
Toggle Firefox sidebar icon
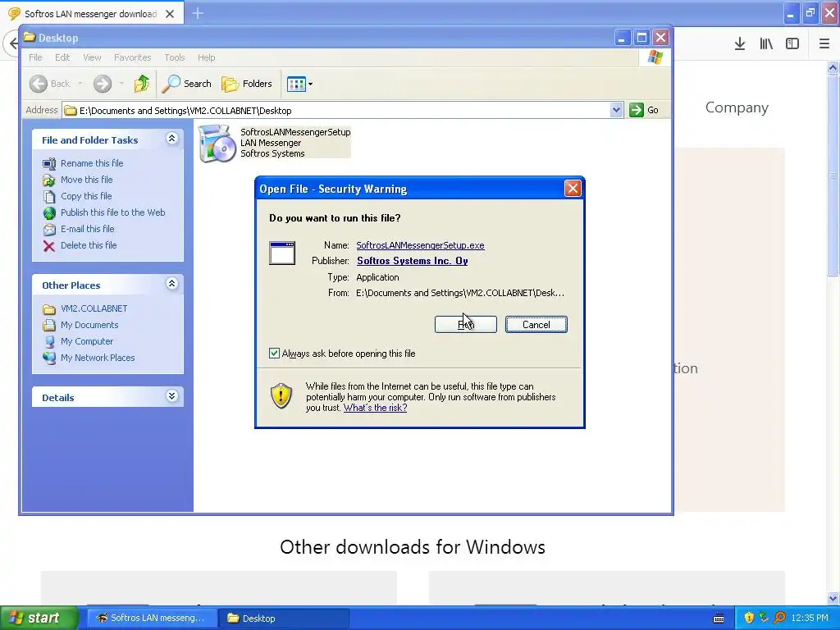(x=792, y=44)
